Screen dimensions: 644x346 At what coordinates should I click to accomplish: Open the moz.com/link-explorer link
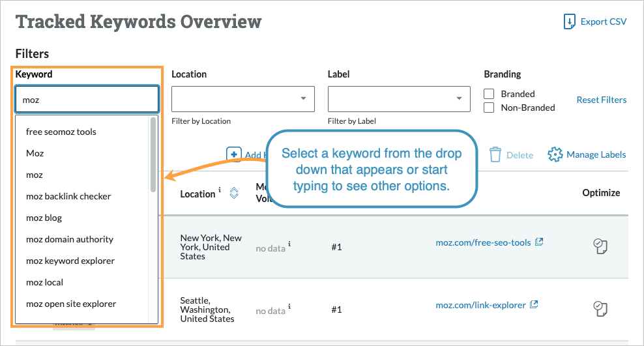coord(481,304)
